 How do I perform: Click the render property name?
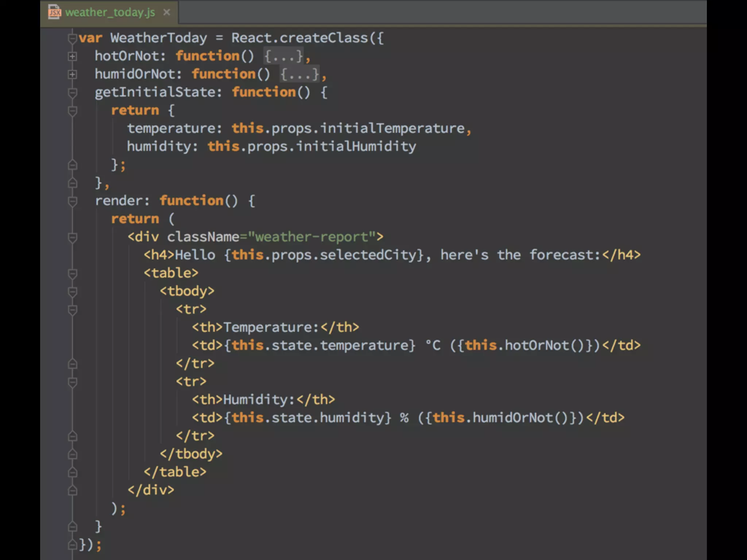click(119, 201)
